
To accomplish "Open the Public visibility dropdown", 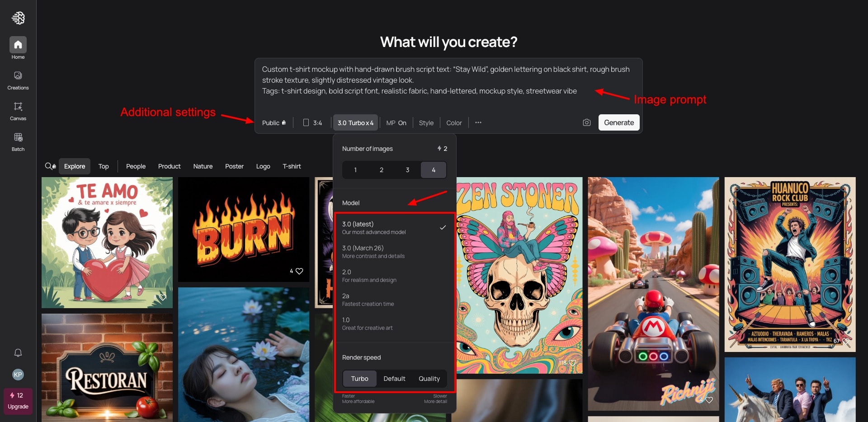I will tap(274, 123).
